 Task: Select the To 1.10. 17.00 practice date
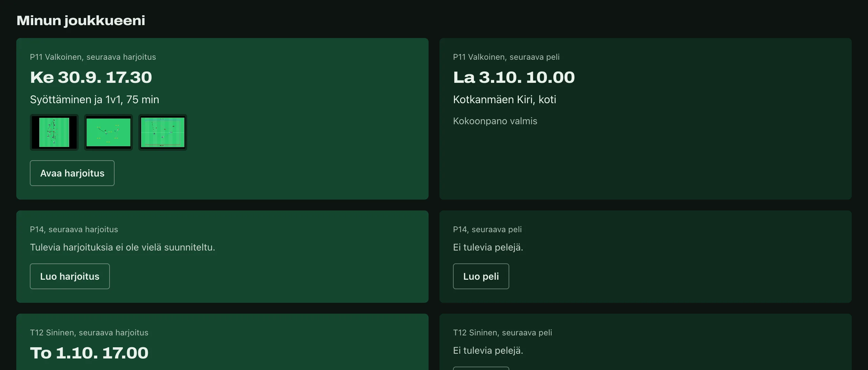[x=89, y=353]
